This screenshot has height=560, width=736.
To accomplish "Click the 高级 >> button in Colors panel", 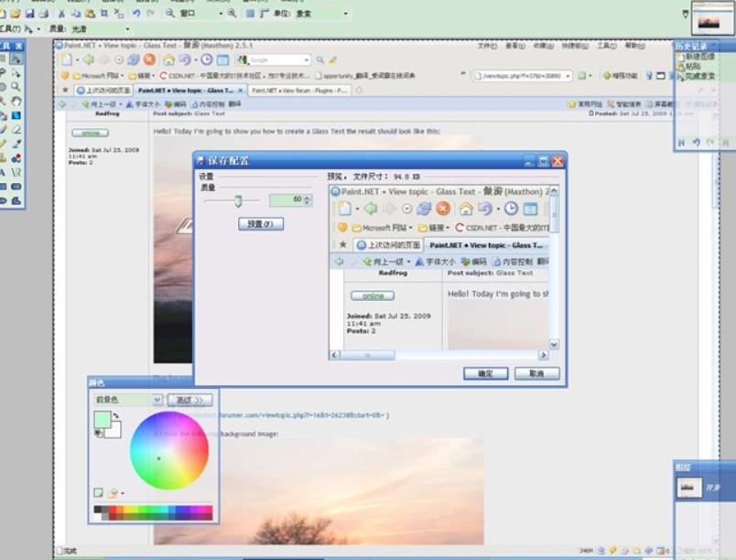I will [x=189, y=400].
